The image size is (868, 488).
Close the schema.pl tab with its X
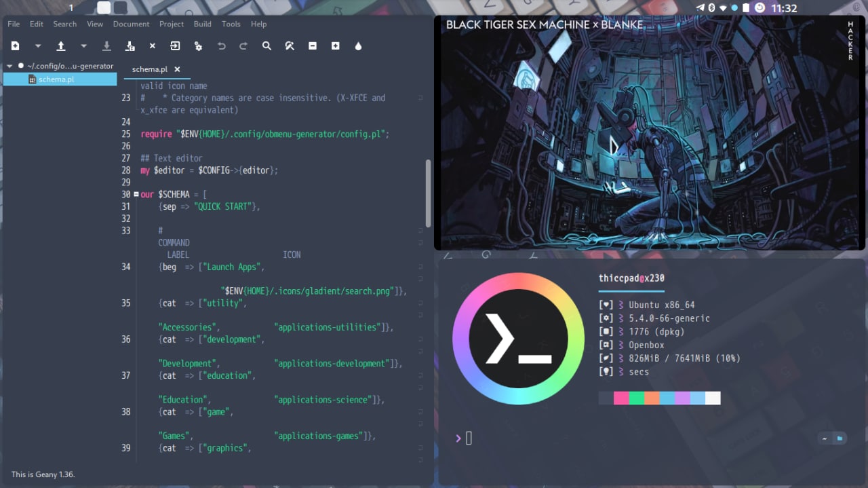tap(178, 69)
